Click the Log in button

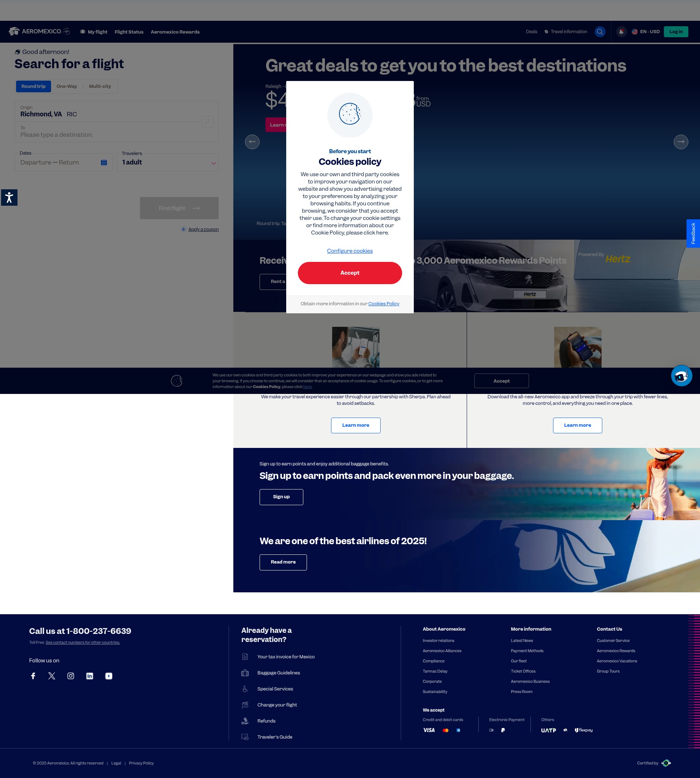[676, 32]
